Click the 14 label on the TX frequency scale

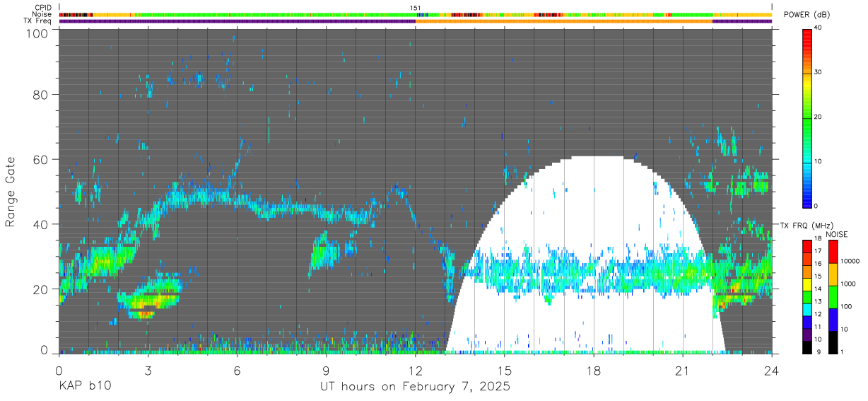(x=818, y=289)
